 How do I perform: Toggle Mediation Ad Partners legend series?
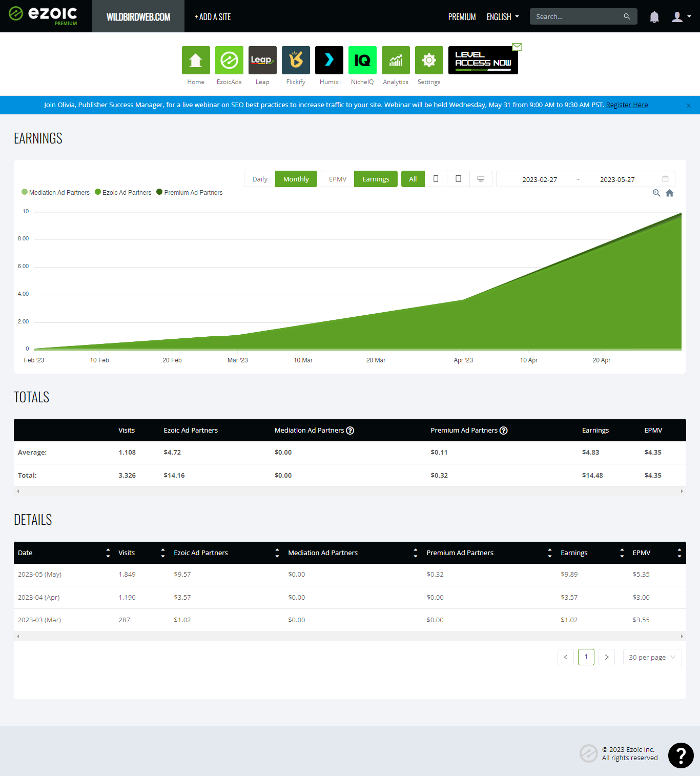(55, 192)
